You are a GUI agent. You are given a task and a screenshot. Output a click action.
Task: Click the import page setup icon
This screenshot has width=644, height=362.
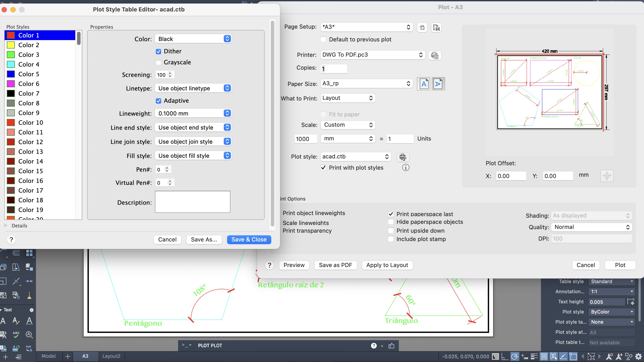422,27
